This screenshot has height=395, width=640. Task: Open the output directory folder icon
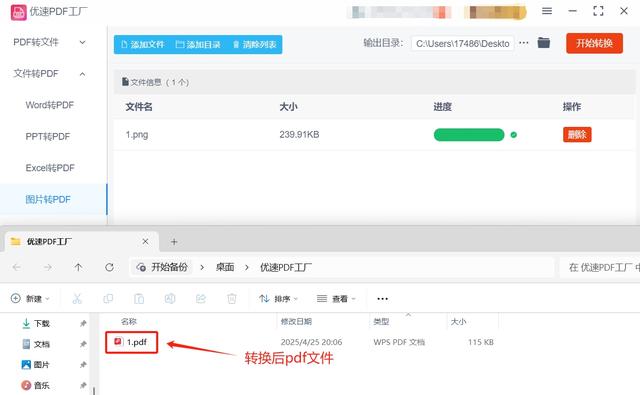[x=544, y=42]
